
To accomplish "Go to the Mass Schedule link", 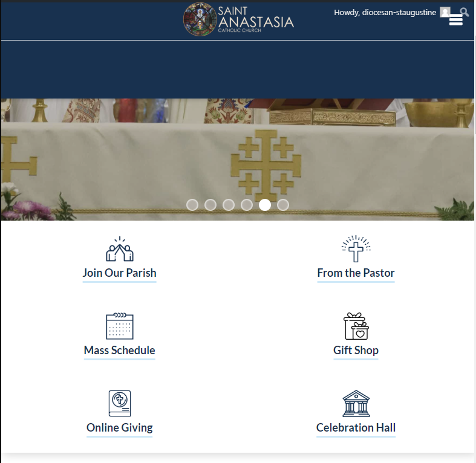I will [x=120, y=351].
